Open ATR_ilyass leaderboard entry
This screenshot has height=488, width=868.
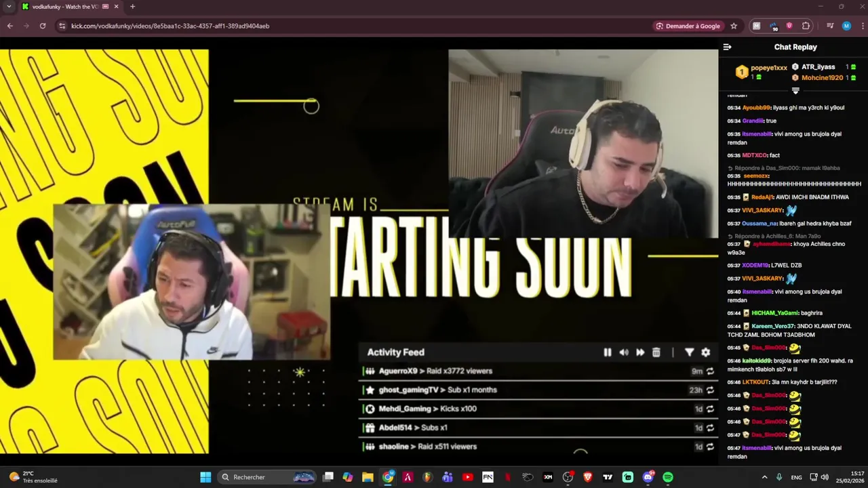[x=824, y=67]
